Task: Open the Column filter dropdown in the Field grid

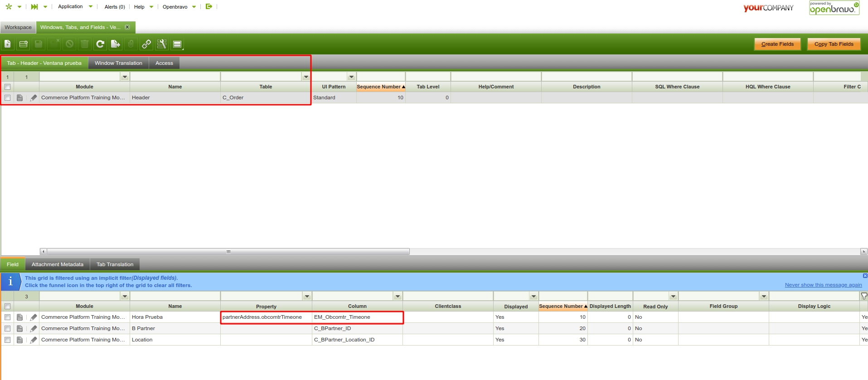Action: (x=398, y=296)
